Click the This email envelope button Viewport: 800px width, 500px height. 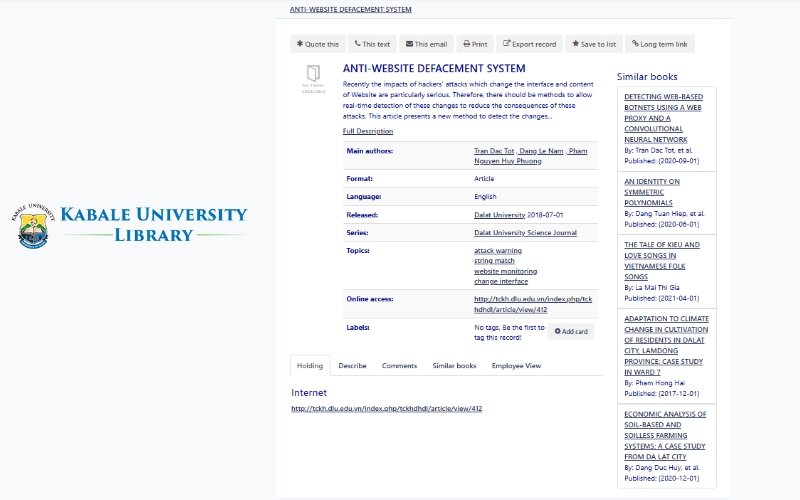tap(426, 44)
